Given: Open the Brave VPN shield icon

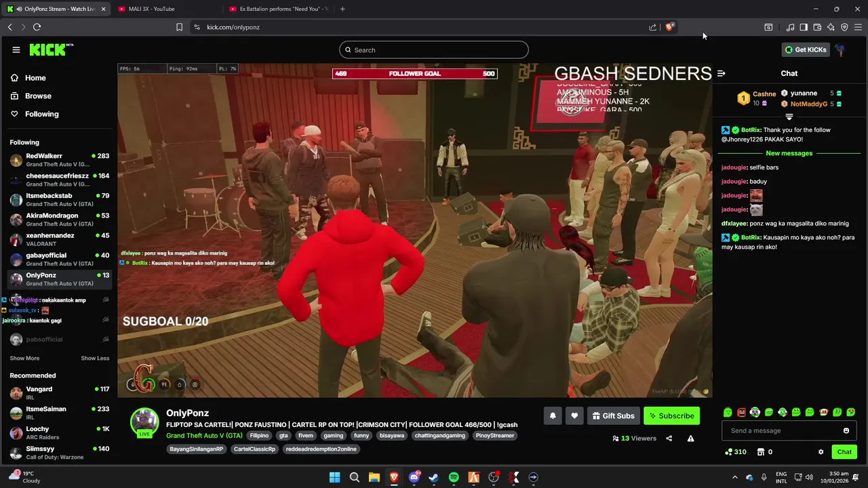Looking at the screenshot, I should 844,27.
